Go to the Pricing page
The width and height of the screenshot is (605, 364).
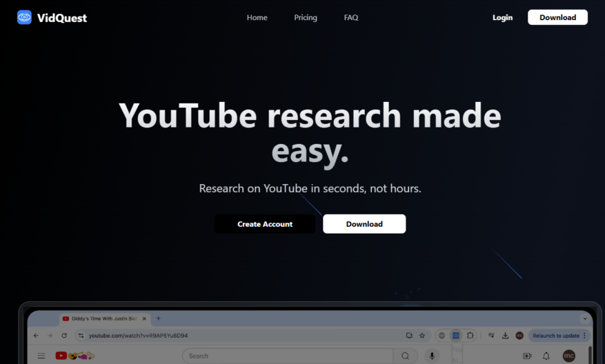coord(306,17)
